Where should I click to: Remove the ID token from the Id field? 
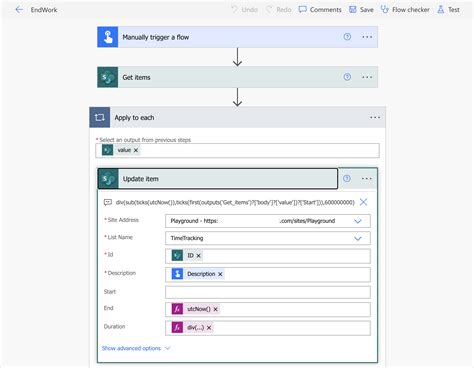(x=198, y=256)
